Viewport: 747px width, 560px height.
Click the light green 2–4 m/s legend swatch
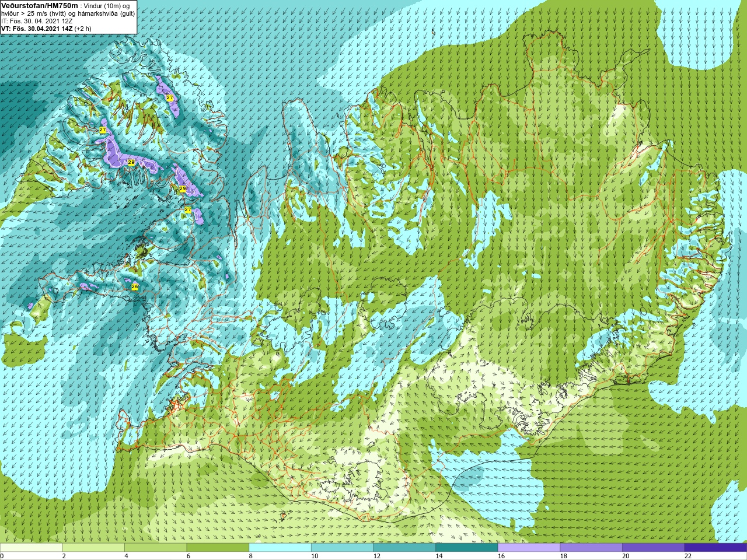[x=93, y=547]
